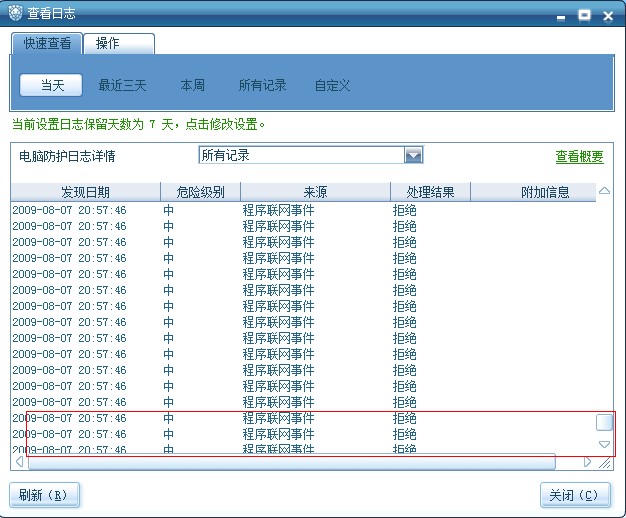Click the 所有记录 combo box field
Viewport: 626px width, 518px height.
[x=311, y=155]
